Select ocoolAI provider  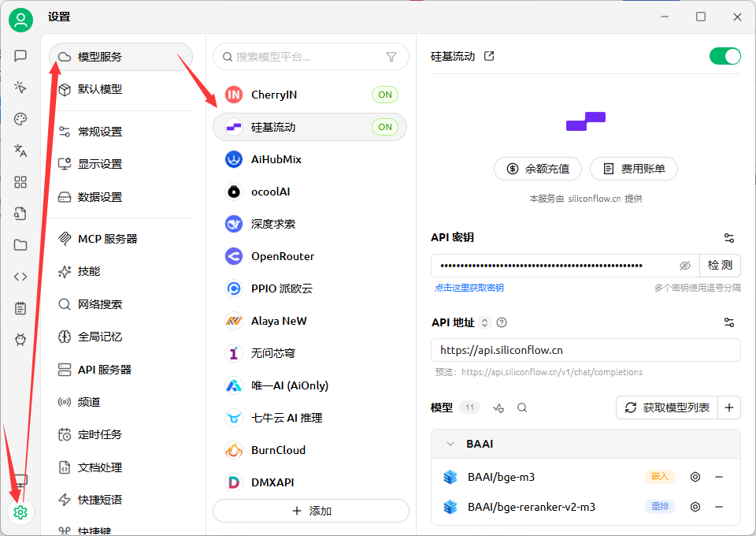(310, 192)
